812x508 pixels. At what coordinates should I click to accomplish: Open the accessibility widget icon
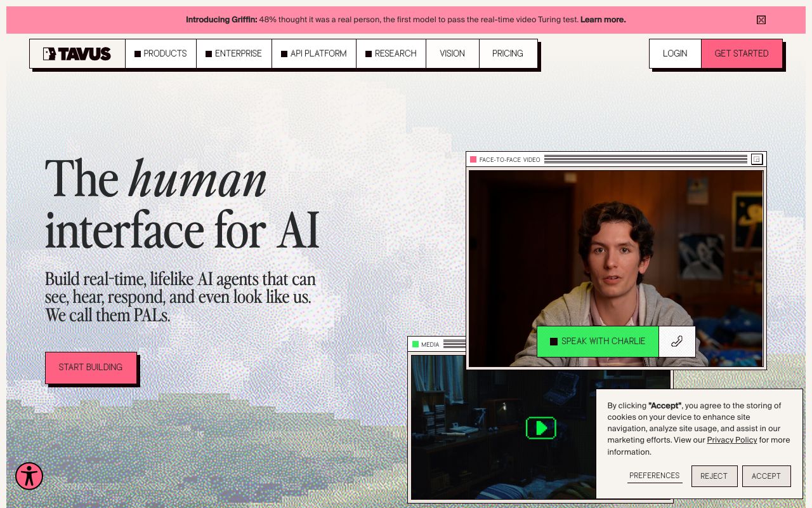pyautogui.click(x=29, y=476)
